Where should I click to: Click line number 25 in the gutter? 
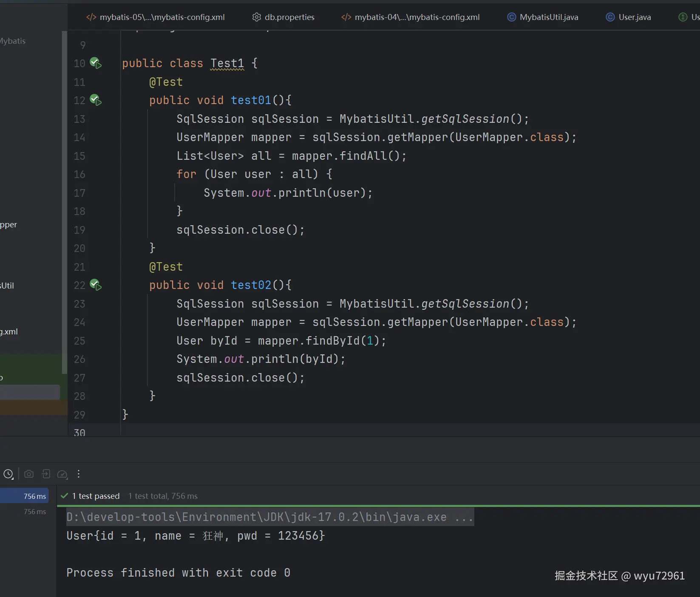click(x=79, y=341)
